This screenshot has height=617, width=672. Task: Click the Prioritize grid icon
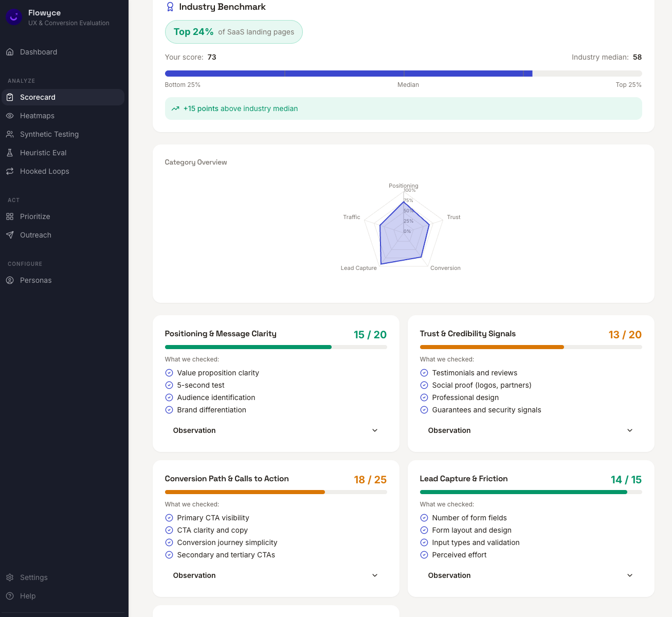tap(10, 216)
